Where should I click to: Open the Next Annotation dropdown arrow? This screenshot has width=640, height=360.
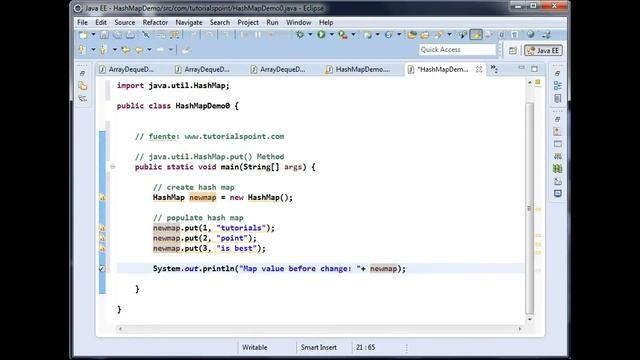point(93,50)
